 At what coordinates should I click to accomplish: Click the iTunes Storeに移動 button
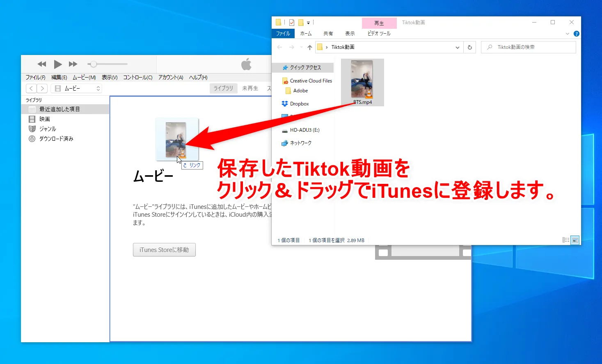pos(164,250)
